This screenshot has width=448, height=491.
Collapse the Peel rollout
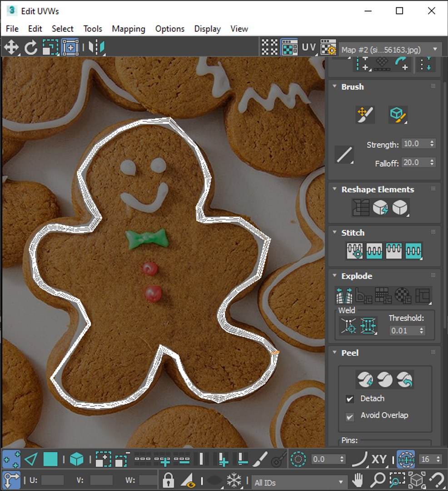pos(334,352)
